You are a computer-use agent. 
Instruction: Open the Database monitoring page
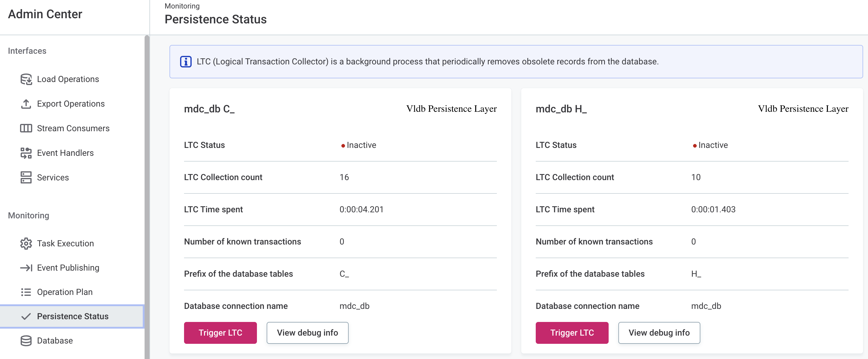55,340
